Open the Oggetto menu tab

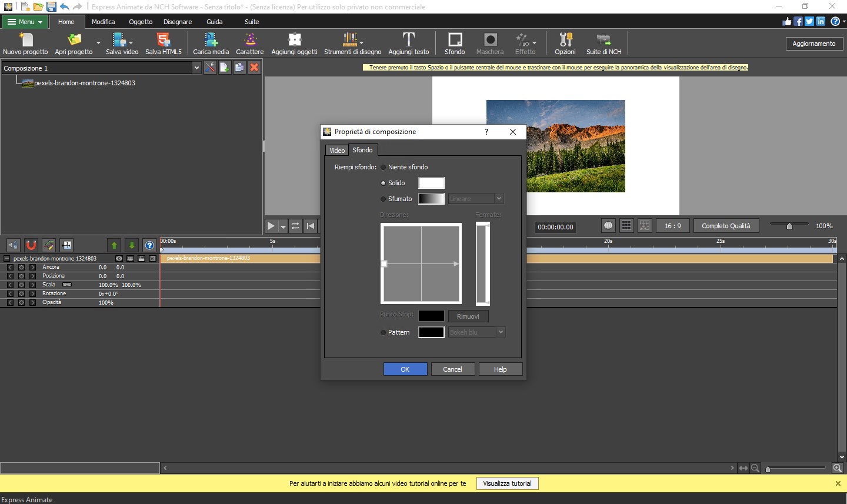(141, 22)
